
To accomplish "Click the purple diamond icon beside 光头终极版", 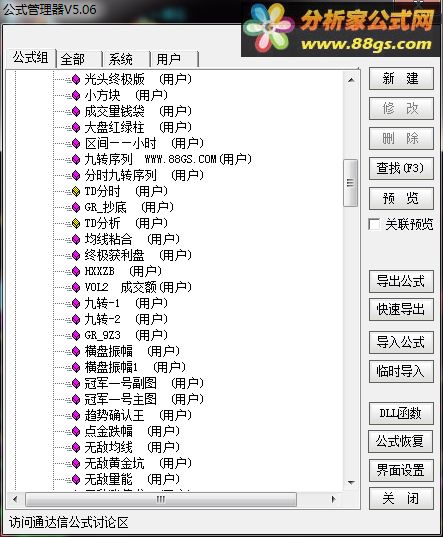I will click(x=76, y=79).
